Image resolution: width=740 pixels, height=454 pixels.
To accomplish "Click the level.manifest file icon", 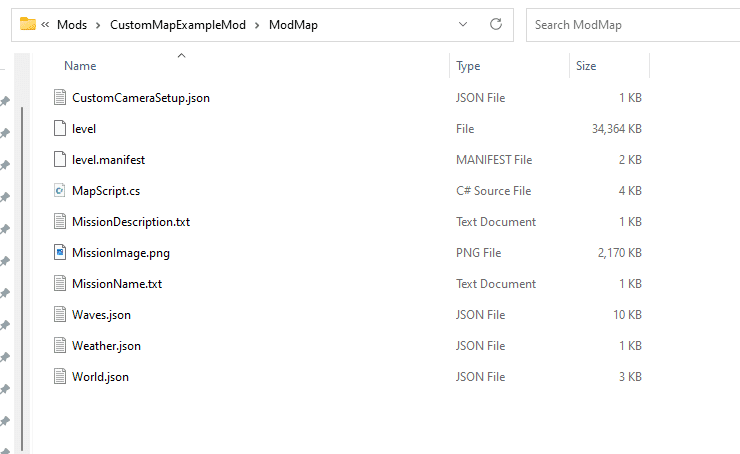I will 60,160.
